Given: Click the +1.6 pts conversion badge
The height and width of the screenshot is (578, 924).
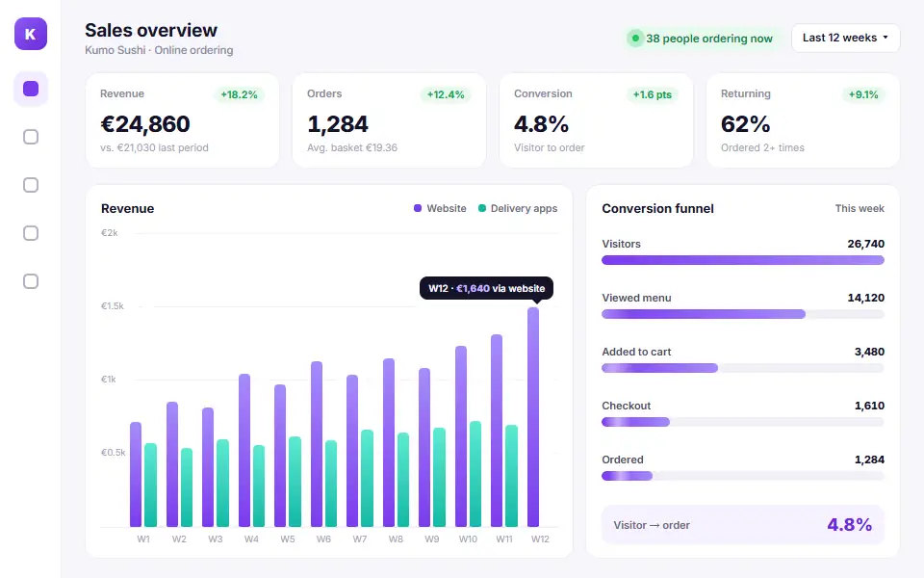Looking at the screenshot, I should (x=652, y=94).
